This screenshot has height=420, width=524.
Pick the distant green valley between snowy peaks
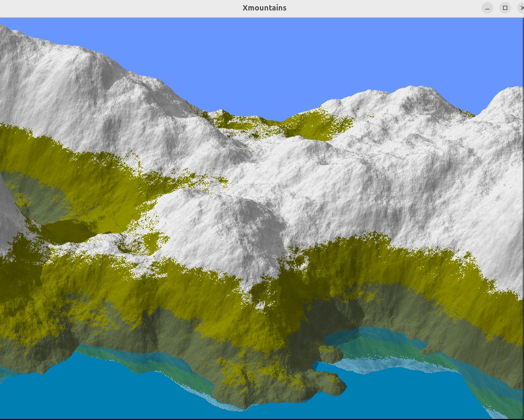[309, 127]
